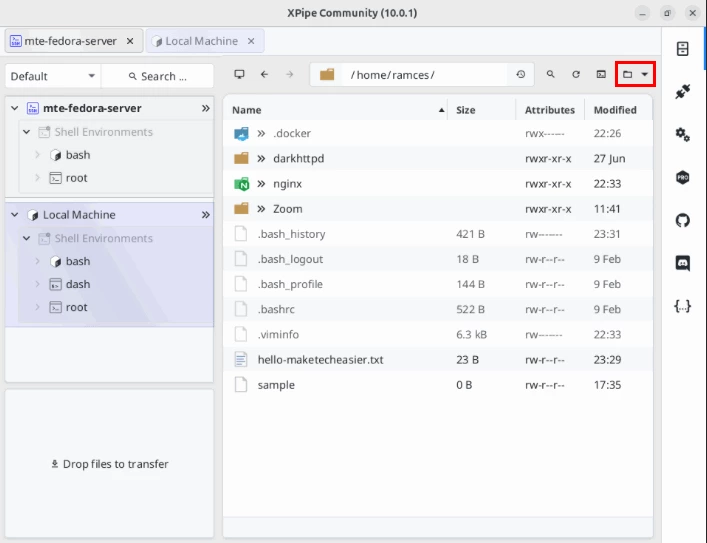Sort files by Attributes column
Screen dimensions: 707x543
pos(550,110)
